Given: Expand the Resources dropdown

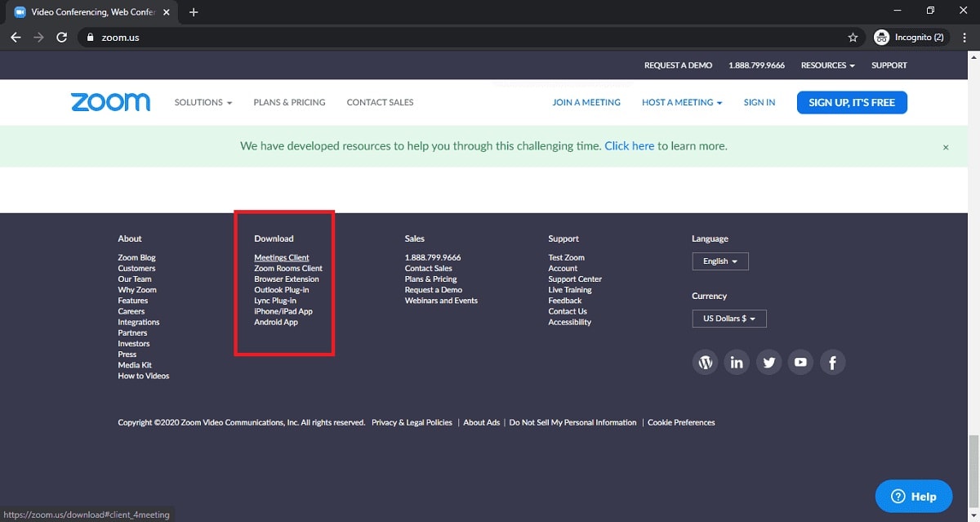Looking at the screenshot, I should pyautogui.click(x=828, y=65).
